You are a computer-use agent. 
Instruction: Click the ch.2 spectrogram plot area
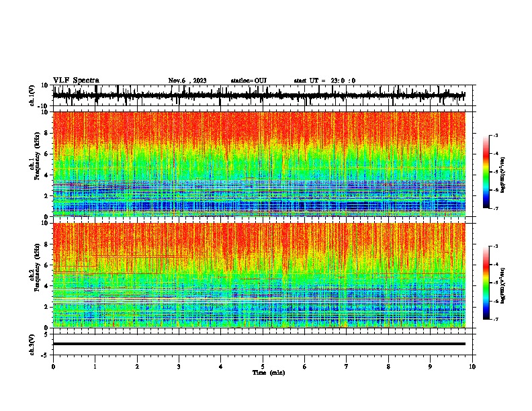259,275
